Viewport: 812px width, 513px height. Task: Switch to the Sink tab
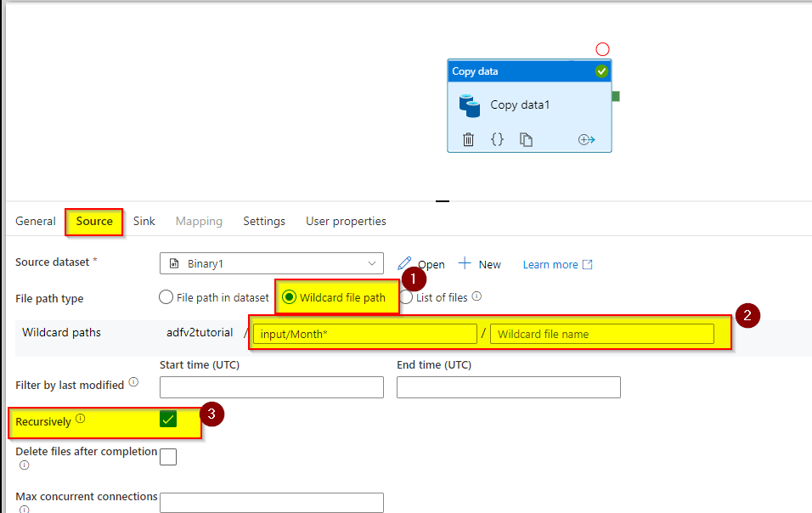tap(144, 221)
